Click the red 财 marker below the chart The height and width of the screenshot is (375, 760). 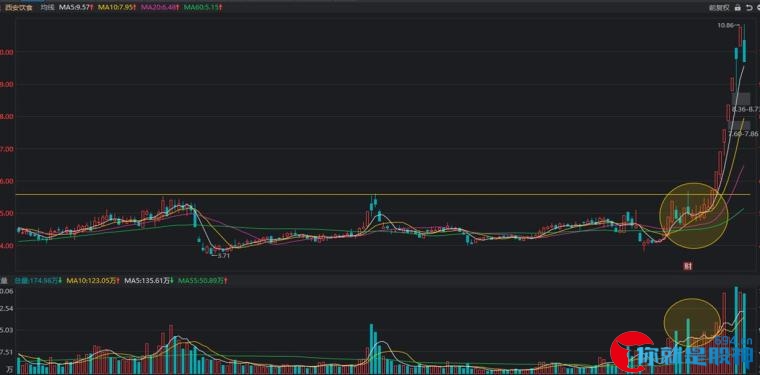687,266
